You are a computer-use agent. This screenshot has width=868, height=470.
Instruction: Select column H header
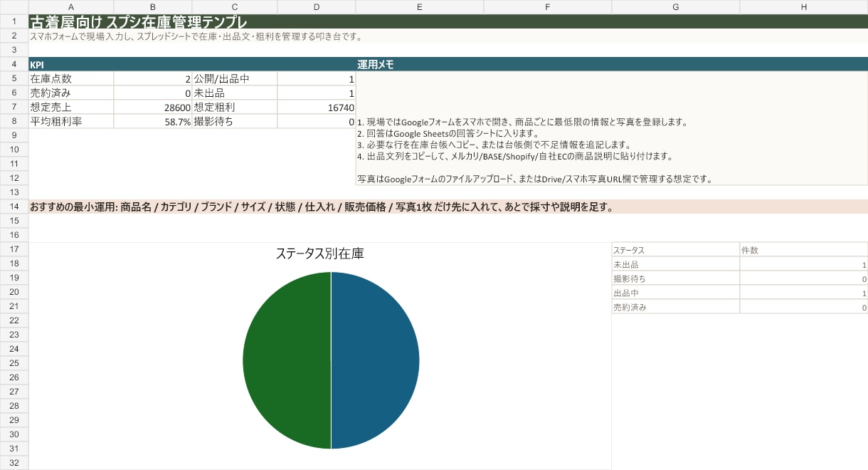(x=804, y=7)
